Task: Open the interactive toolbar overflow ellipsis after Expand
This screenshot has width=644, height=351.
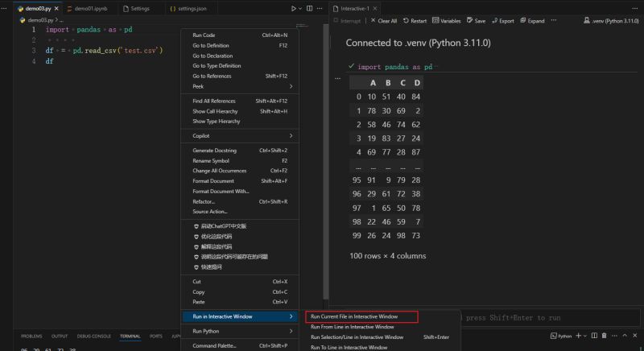Action: pos(554,20)
